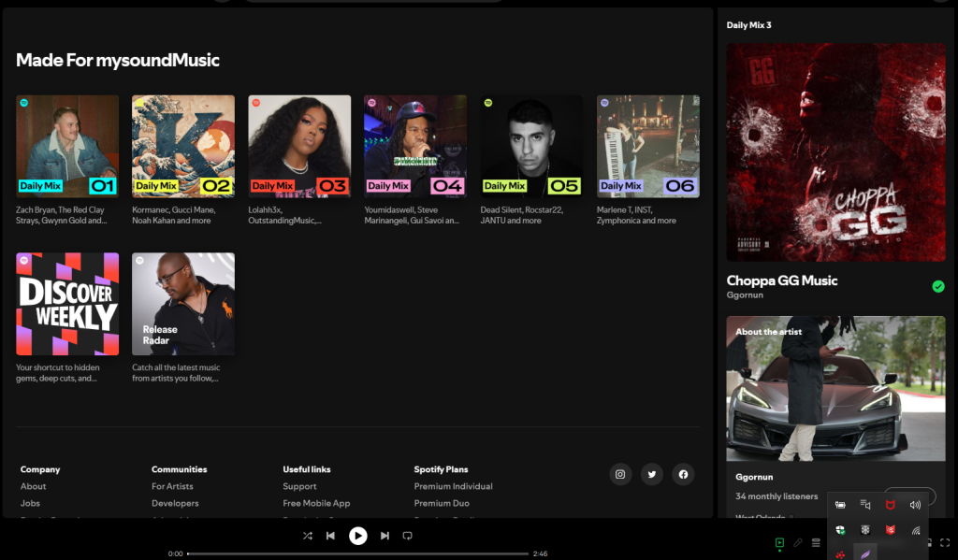The image size is (958, 560).
Task: Open the Choppa GG Music song title
Action: point(782,280)
